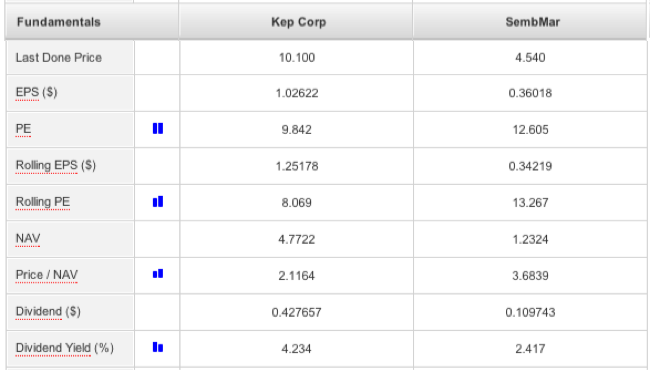Open the Rolling EPS ($) definition

click(x=56, y=165)
